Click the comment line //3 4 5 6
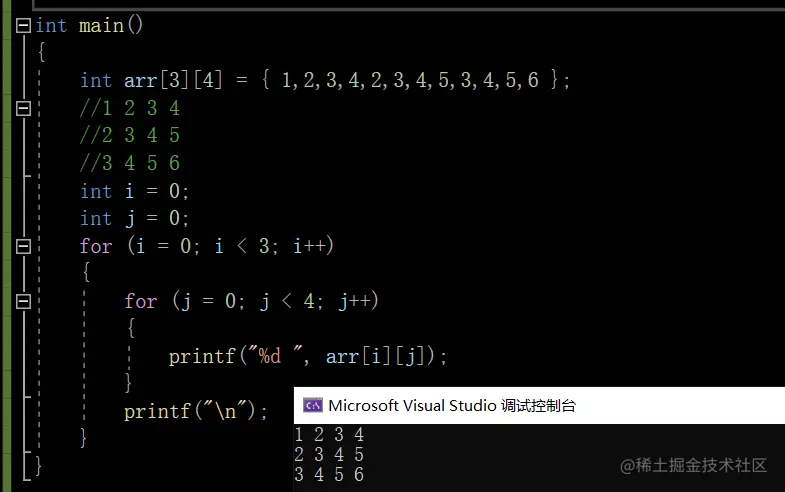Screen dimensions: 785x492 [x=130, y=163]
